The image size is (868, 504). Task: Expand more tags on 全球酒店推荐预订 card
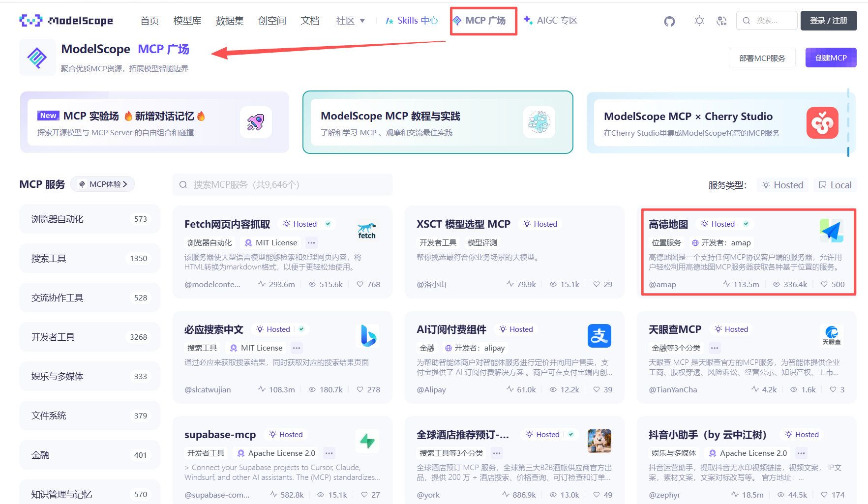click(x=497, y=453)
